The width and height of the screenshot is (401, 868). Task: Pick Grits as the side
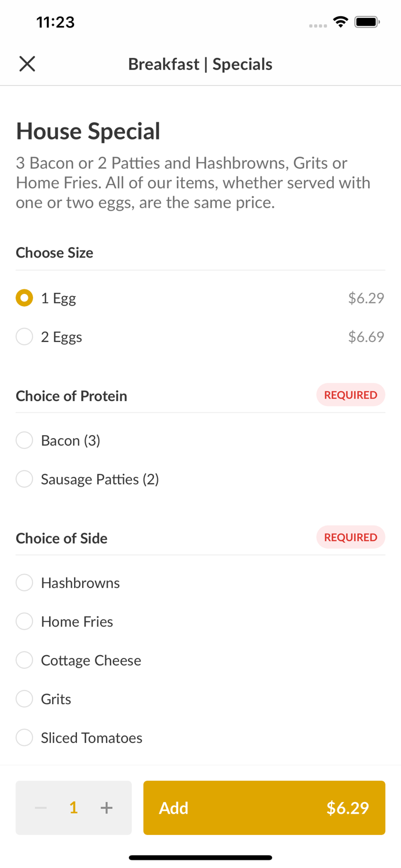[x=24, y=699]
